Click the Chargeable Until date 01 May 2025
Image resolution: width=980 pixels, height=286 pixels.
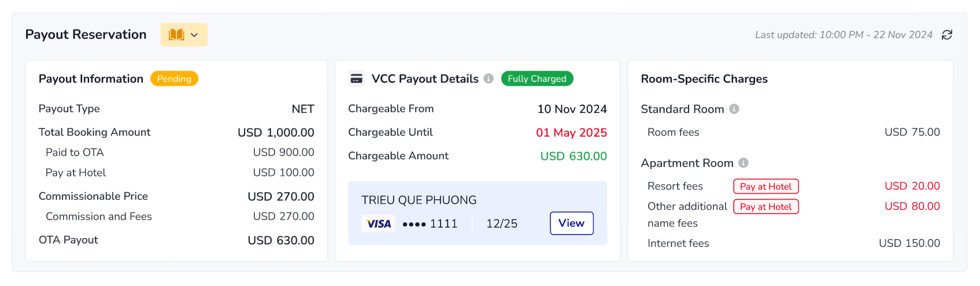pyautogui.click(x=571, y=133)
